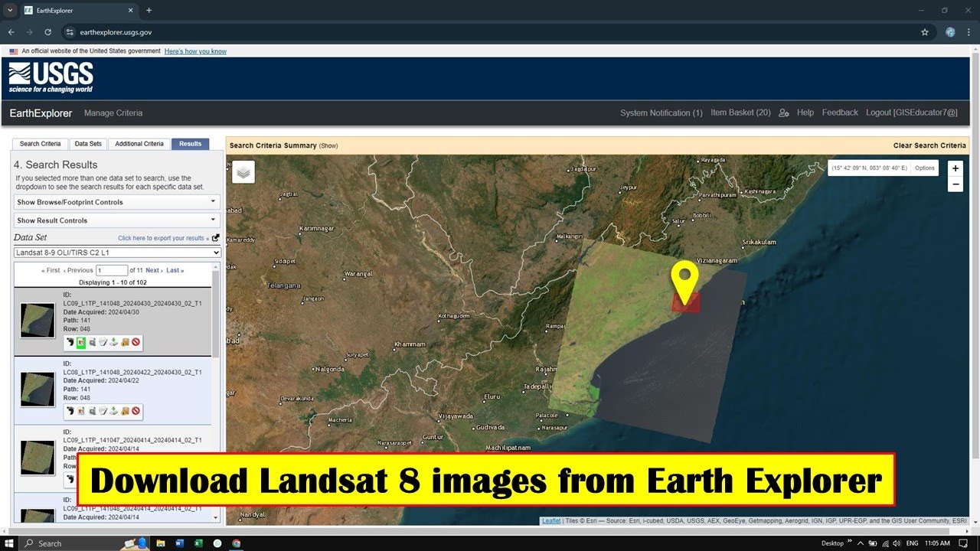Open Windows Start menu

(x=9, y=543)
